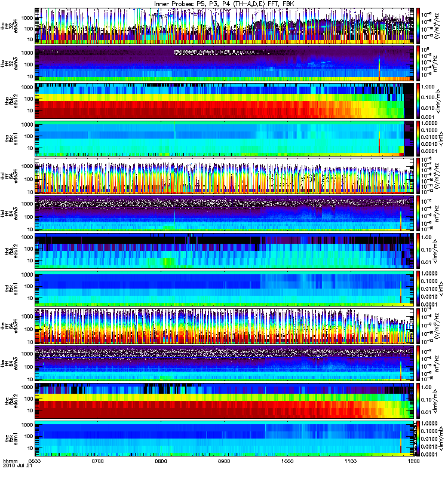Select the the fbk scm1 spectrogram panel
The width and height of the screenshot is (448, 478).
[x=225, y=439]
